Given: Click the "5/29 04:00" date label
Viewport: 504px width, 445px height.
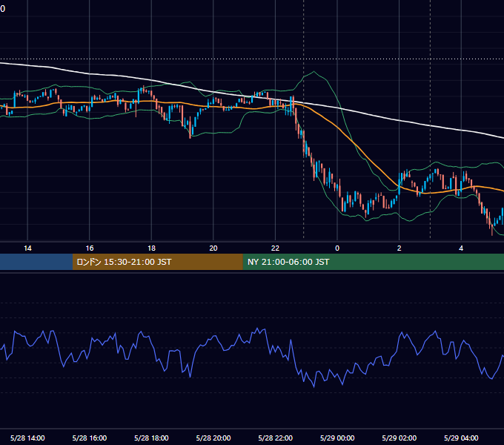Looking at the screenshot, I should (461, 438).
